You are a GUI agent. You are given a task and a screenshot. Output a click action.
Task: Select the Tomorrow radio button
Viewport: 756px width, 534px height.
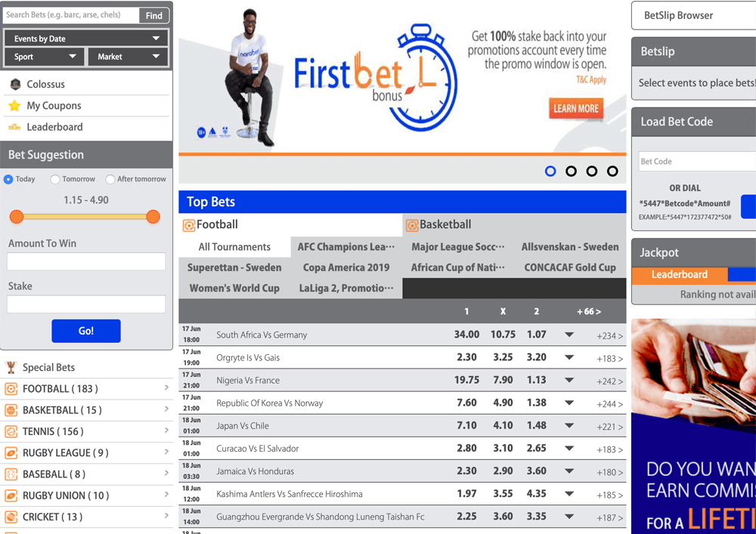(55, 179)
